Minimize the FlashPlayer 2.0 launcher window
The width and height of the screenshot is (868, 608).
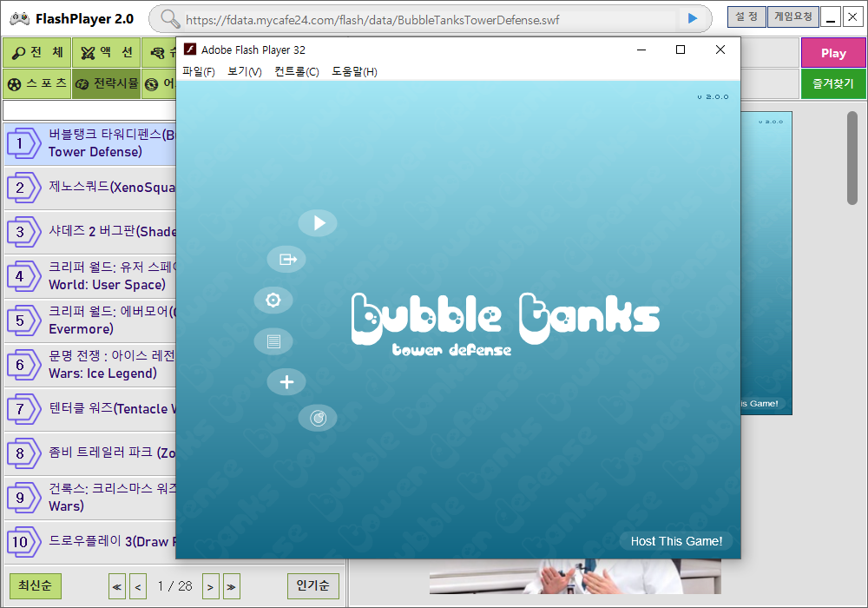pos(831,17)
